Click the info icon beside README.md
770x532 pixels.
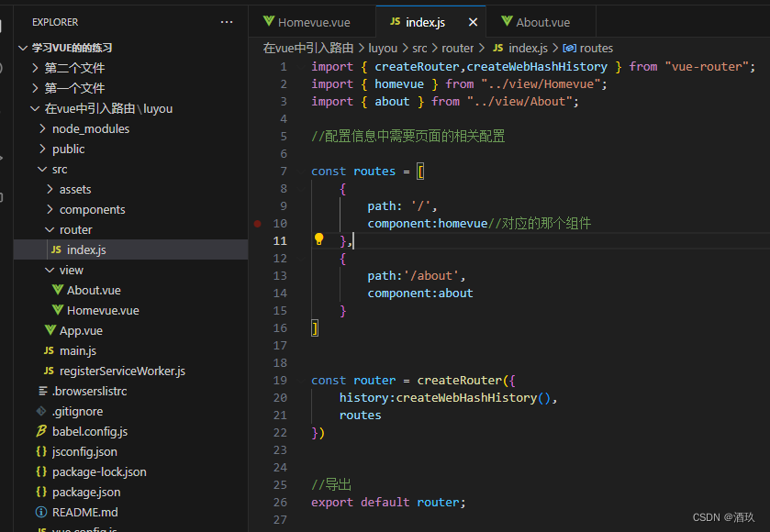click(41, 512)
